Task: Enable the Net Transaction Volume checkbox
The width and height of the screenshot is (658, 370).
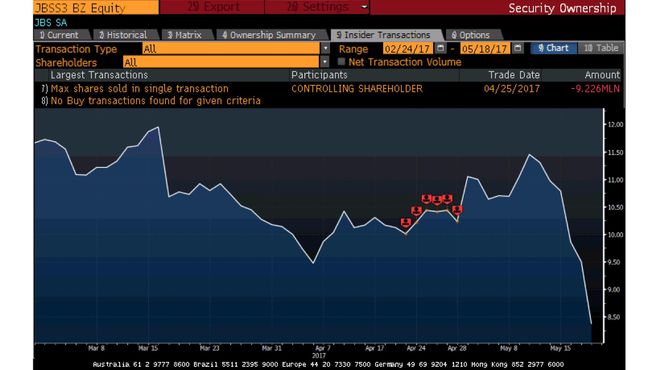Action: coord(341,62)
